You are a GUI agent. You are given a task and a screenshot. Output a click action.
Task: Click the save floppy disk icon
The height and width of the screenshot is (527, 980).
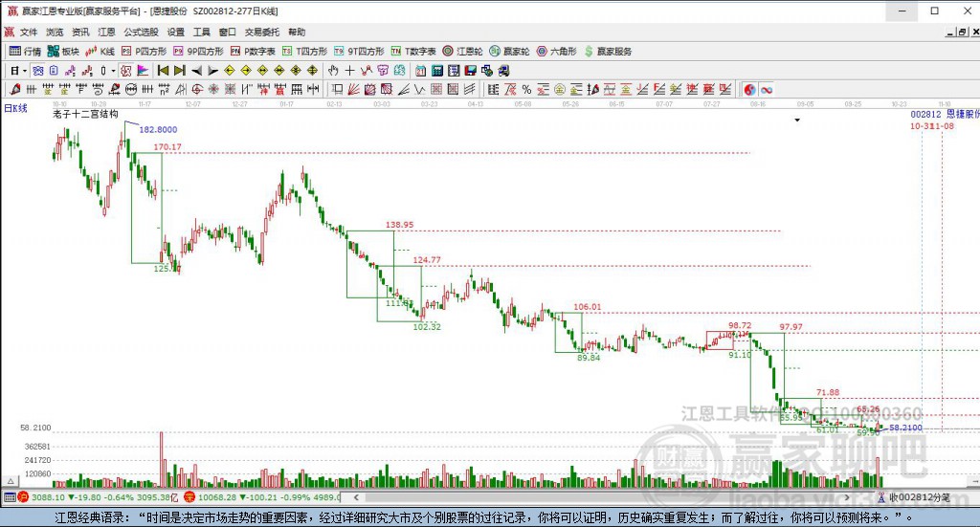click(x=470, y=71)
